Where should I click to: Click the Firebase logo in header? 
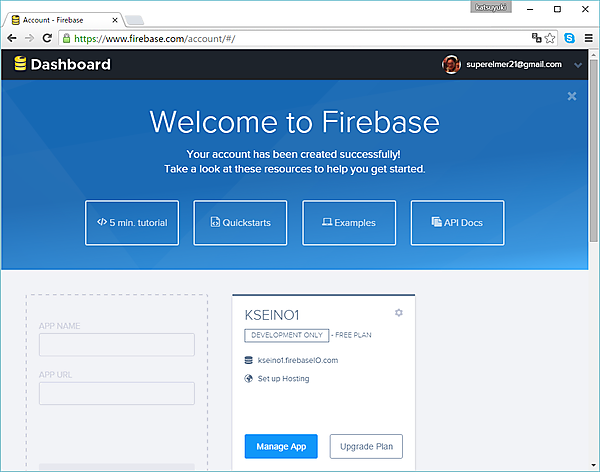20,64
